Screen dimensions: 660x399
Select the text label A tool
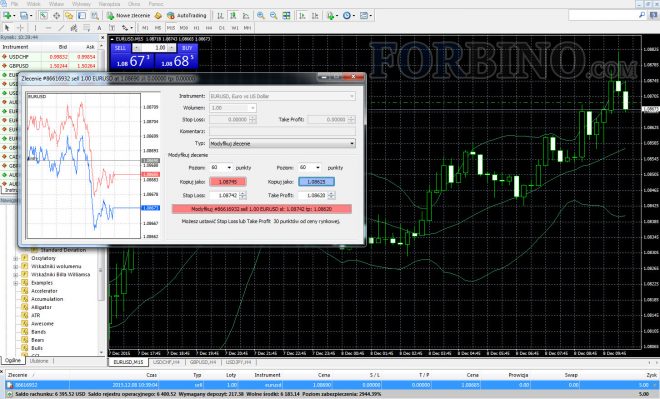click(99, 28)
